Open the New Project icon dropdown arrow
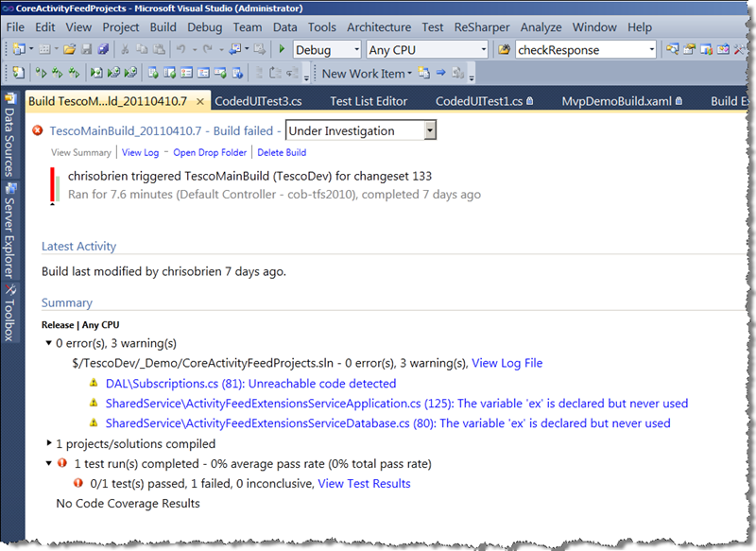756x551 pixels. [x=31, y=49]
